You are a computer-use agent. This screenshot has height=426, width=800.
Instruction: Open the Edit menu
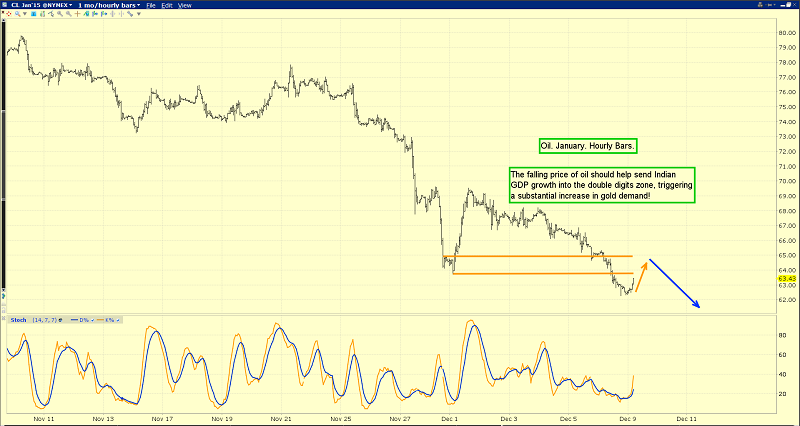pyautogui.click(x=167, y=5)
